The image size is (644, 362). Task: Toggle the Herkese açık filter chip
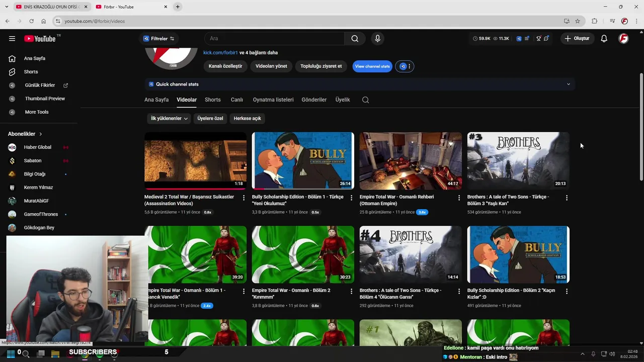pos(248,119)
